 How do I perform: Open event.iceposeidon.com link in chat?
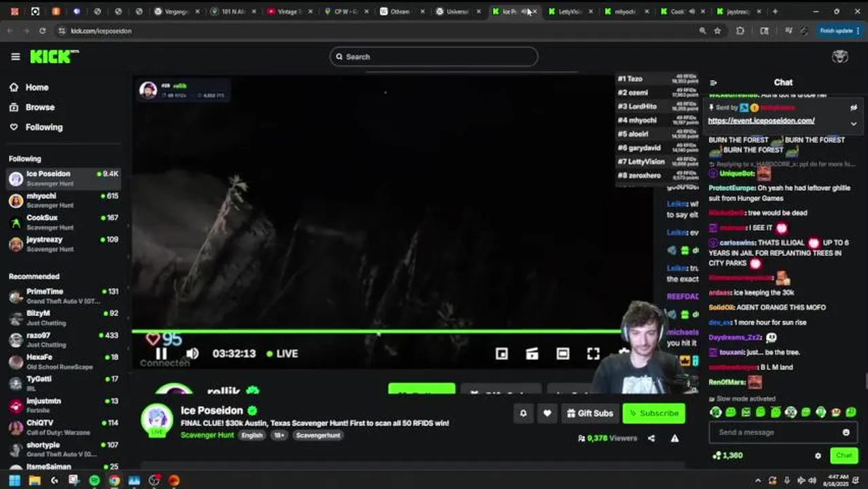[x=761, y=121]
